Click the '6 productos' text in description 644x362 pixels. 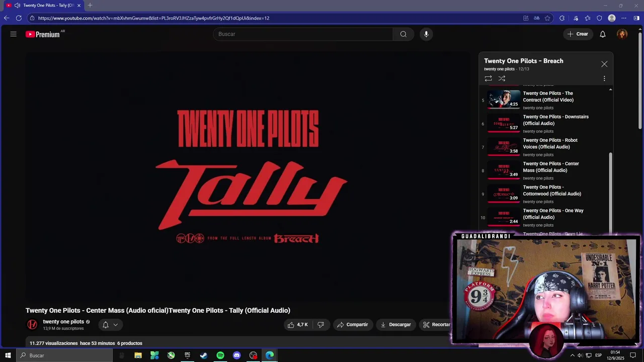(x=130, y=343)
